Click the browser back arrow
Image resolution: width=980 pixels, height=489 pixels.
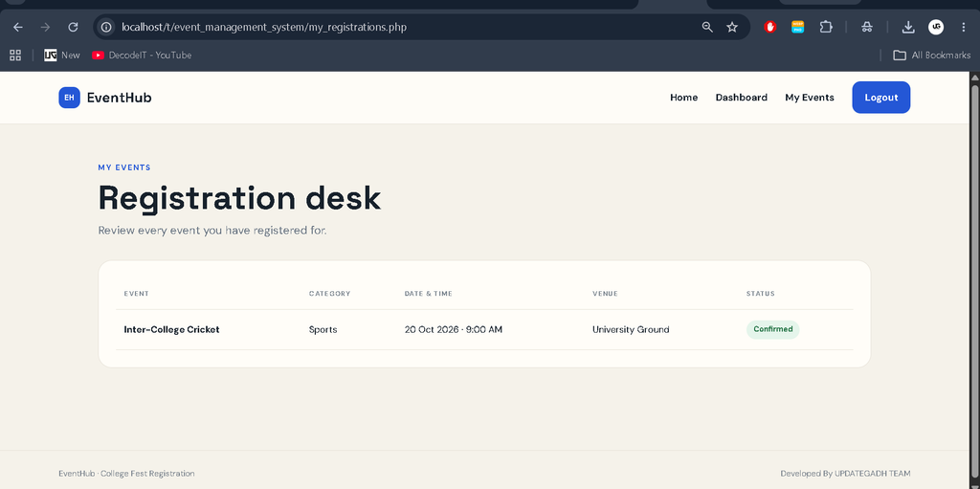point(18,27)
